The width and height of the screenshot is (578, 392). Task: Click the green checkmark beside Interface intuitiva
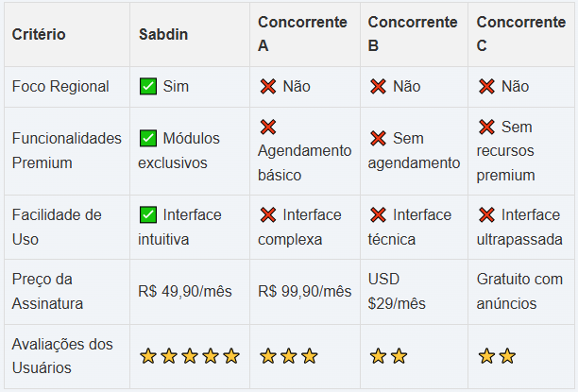(148, 214)
